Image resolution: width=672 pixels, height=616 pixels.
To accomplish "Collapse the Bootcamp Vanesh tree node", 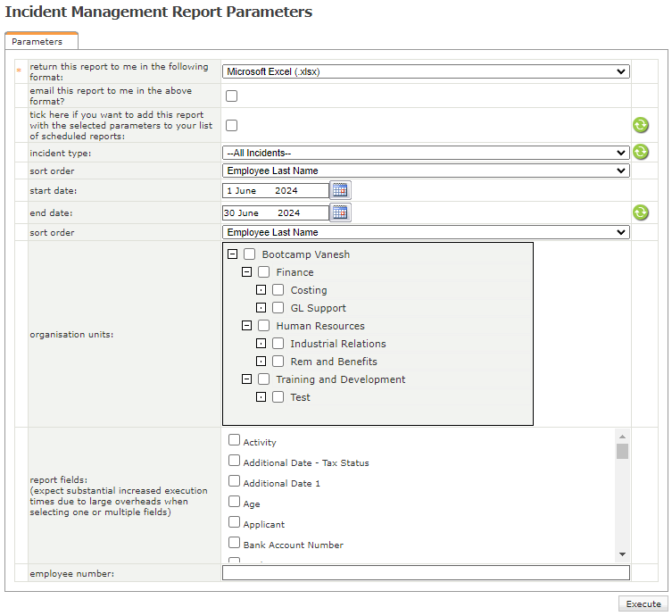I will 232,254.
